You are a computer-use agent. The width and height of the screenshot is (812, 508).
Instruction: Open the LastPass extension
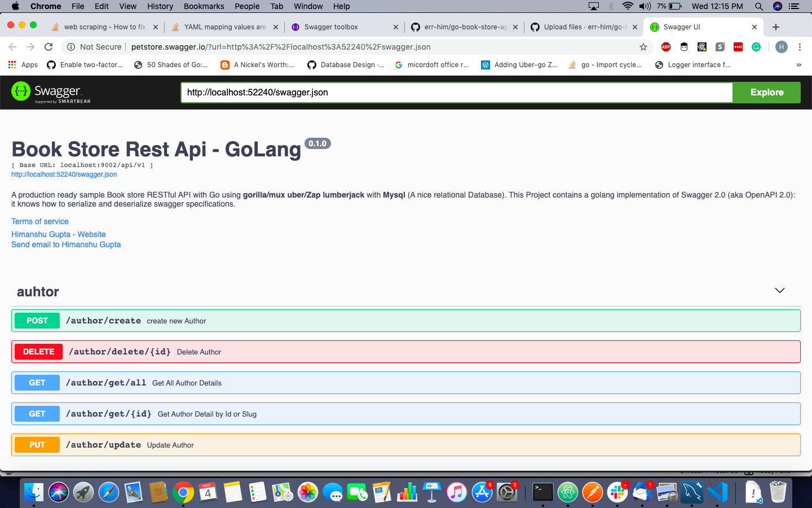coord(738,47)
